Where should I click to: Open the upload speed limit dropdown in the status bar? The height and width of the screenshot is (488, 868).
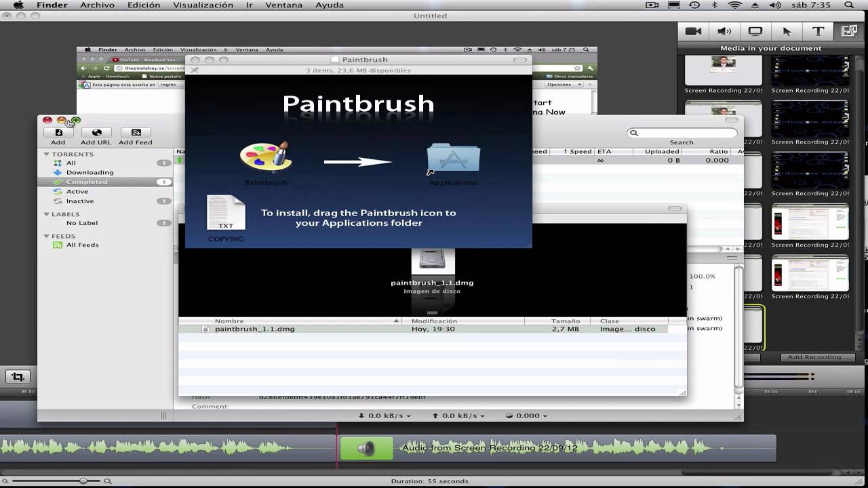coord(458,415)
